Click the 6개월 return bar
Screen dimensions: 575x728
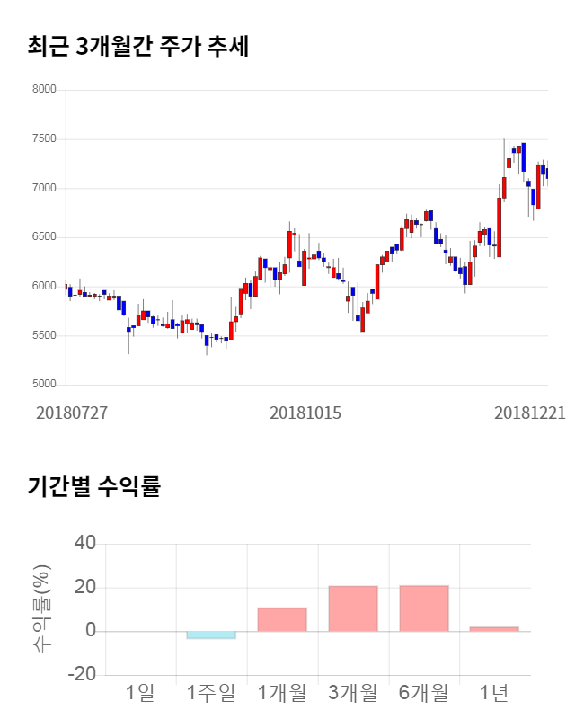pos(424,608)
